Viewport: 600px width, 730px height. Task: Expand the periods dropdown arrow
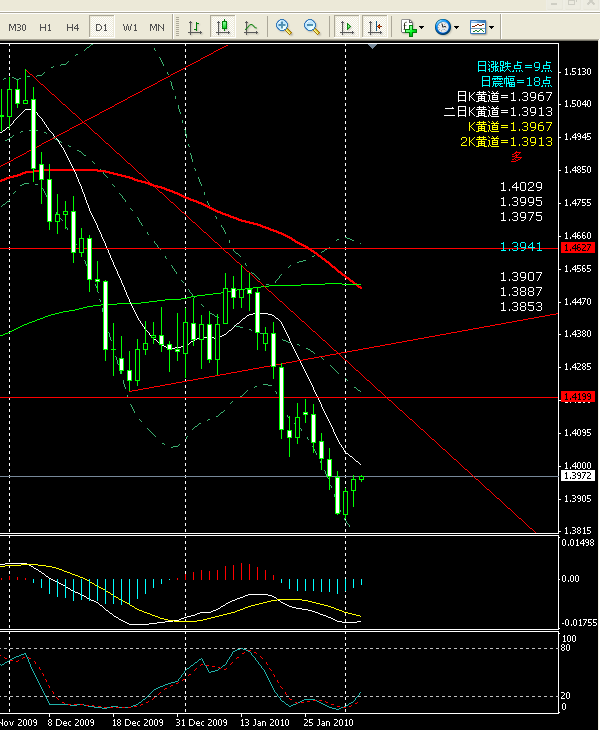coord(457,27)
